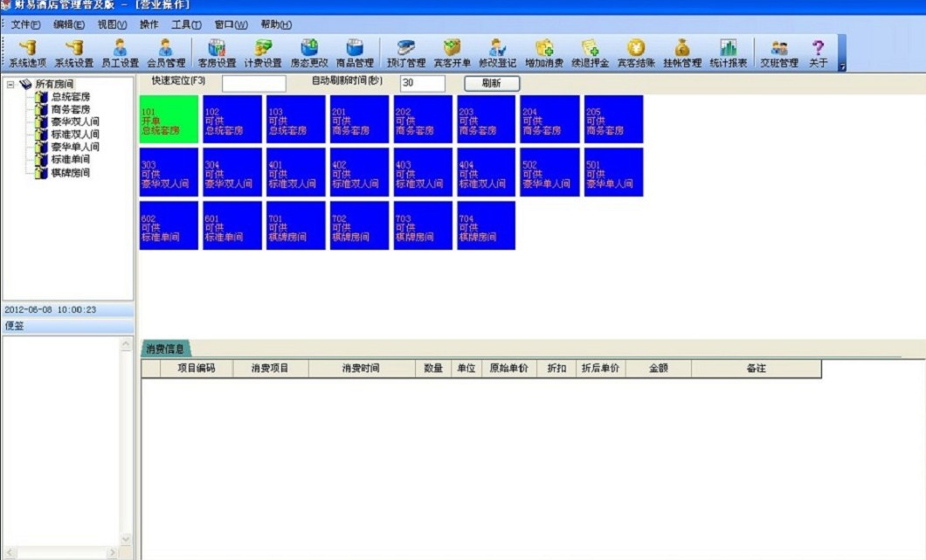This screenshot has height=560, width=926.
Task: Open the 帮助(H) menu
Action: pyautogui.click(x=276, y=24)
